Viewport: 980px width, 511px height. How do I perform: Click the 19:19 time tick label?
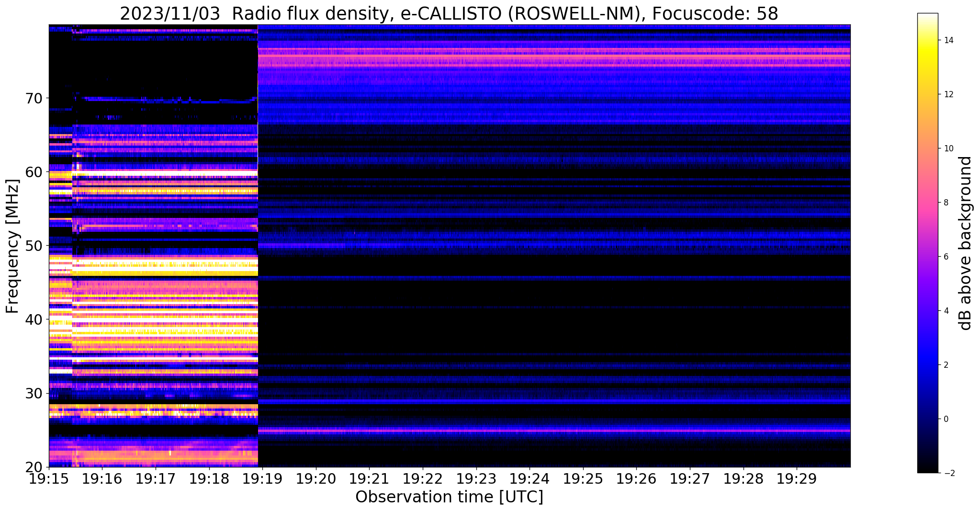262,479
